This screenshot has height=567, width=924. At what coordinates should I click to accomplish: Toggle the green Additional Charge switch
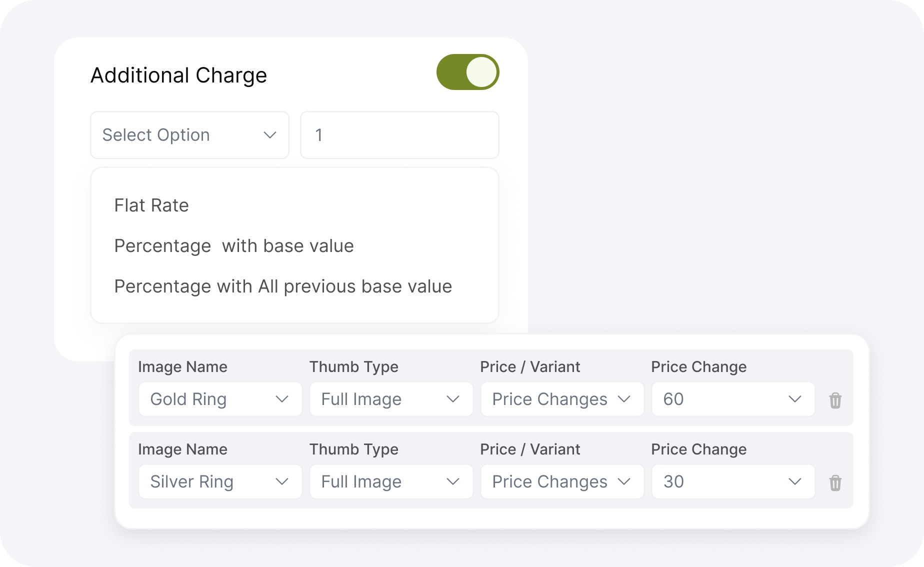point(467,71)
